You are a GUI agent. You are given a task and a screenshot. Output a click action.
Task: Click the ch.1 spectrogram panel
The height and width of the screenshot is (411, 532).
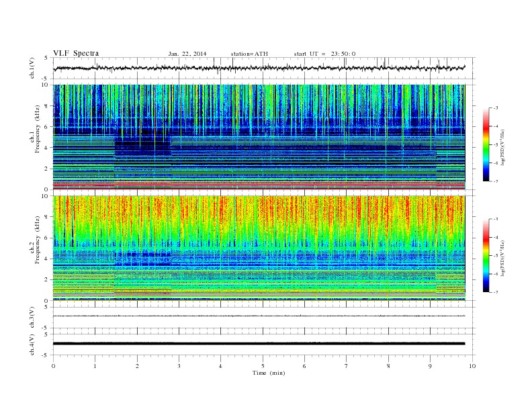coord(259,137)
